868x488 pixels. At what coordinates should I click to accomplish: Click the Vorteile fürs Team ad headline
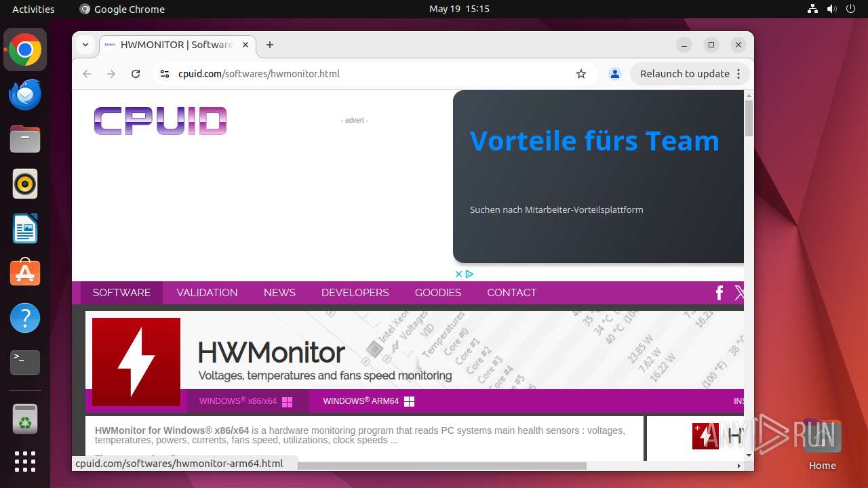coord(595,140)
